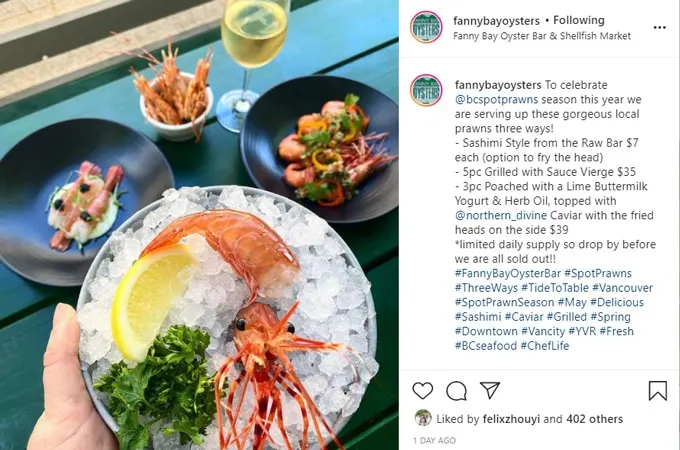Click felixzhouyi's small liker avatar

[423, 418]
